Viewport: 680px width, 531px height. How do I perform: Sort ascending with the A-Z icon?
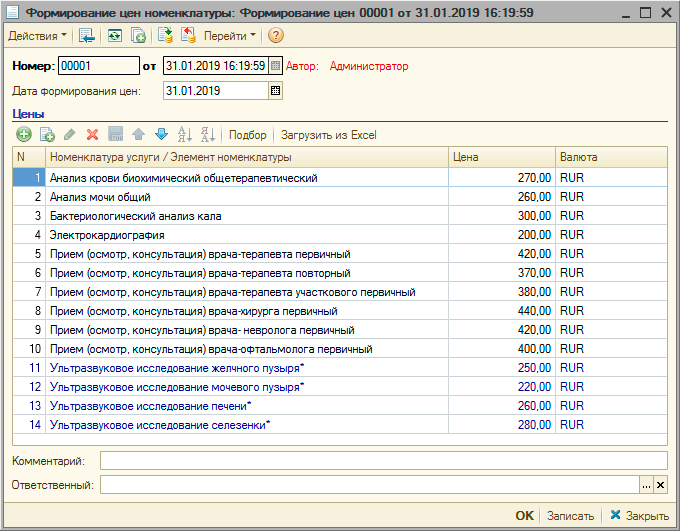(x=184, y=135)
